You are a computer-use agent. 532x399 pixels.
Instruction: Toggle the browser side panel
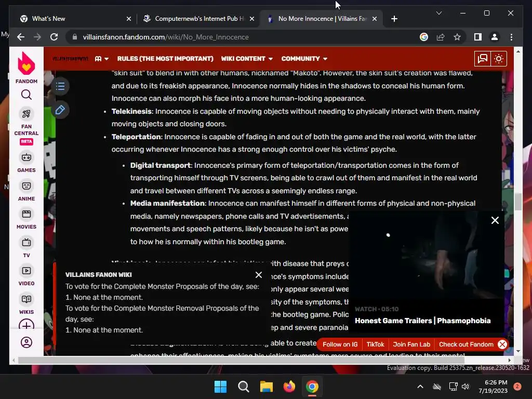(478, 37)
